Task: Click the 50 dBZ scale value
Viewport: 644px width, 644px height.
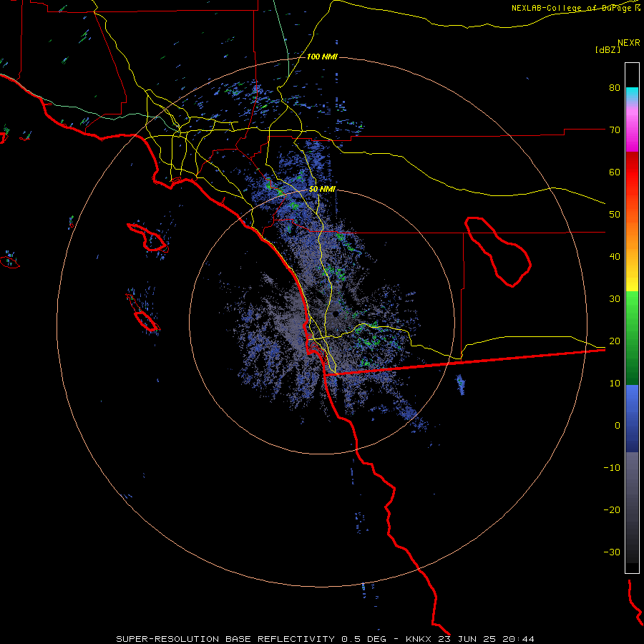Action: (615, 215)
